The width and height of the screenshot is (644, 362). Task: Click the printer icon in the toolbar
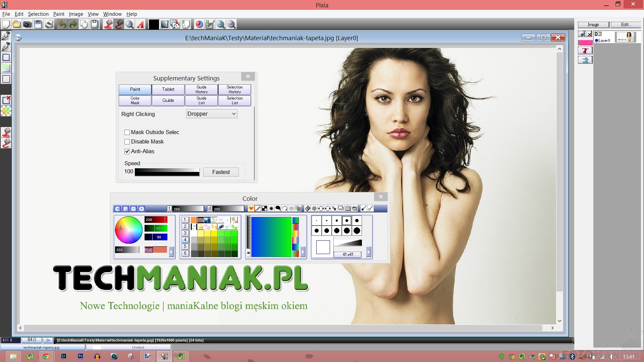[x=49, y=24]
